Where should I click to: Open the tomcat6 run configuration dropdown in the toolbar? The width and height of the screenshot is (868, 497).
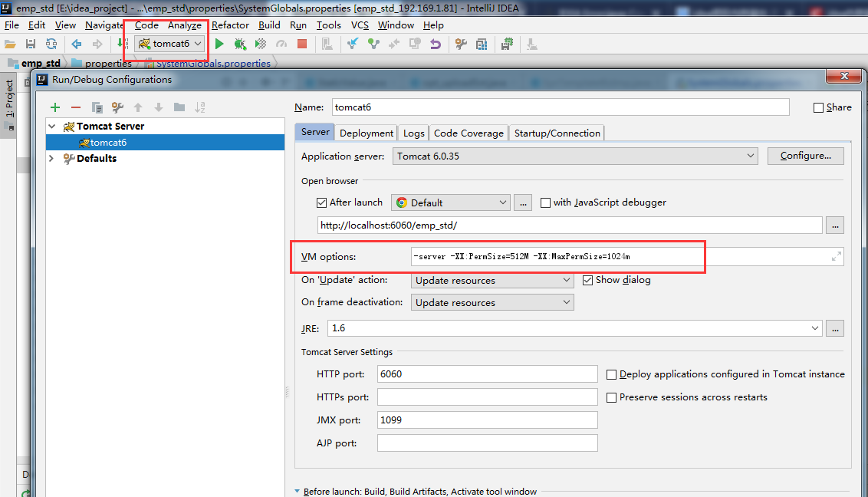click(x=170, y=44)
